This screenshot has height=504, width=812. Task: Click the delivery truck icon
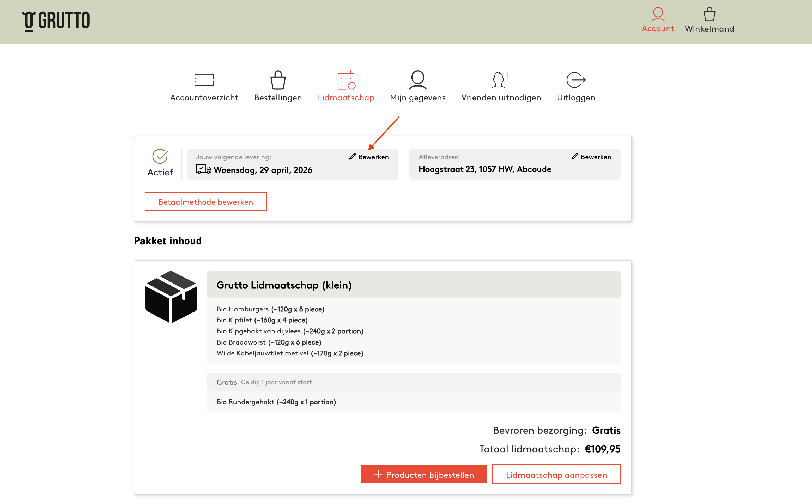click(x=203, y=169)
